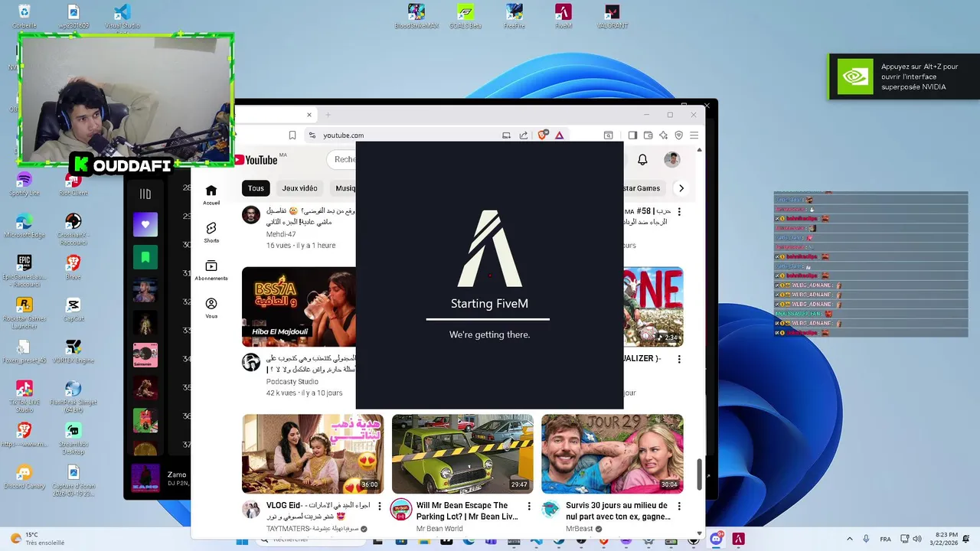Image resolution: width=980 pixels, height=551 pixels.
Task: Launch the FreeFire desktop shortcut
Action: 514,15
